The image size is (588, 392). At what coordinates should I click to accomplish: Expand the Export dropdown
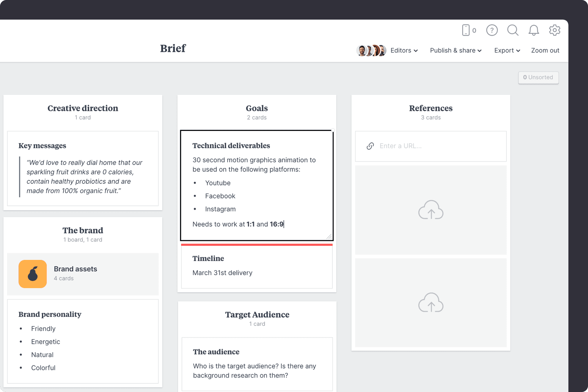507,50
